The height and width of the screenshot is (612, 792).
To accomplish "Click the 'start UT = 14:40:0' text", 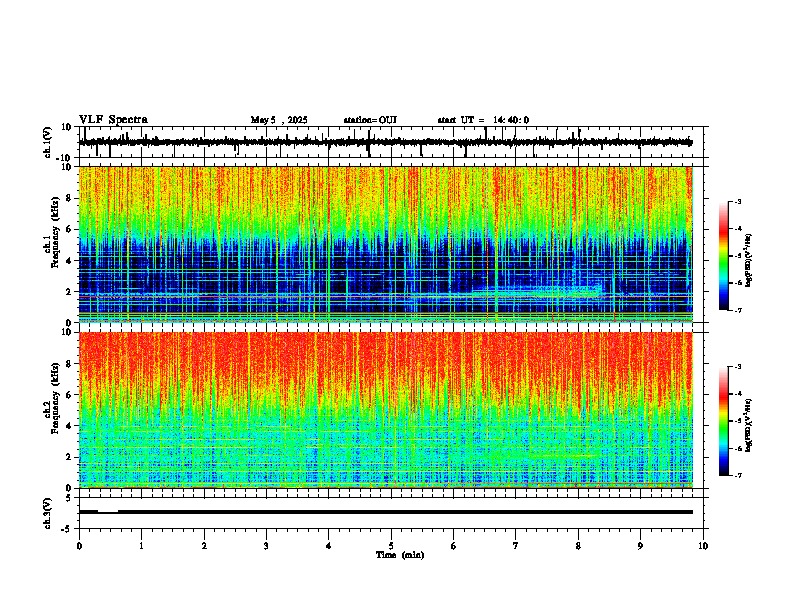I will tap(483, 120).
